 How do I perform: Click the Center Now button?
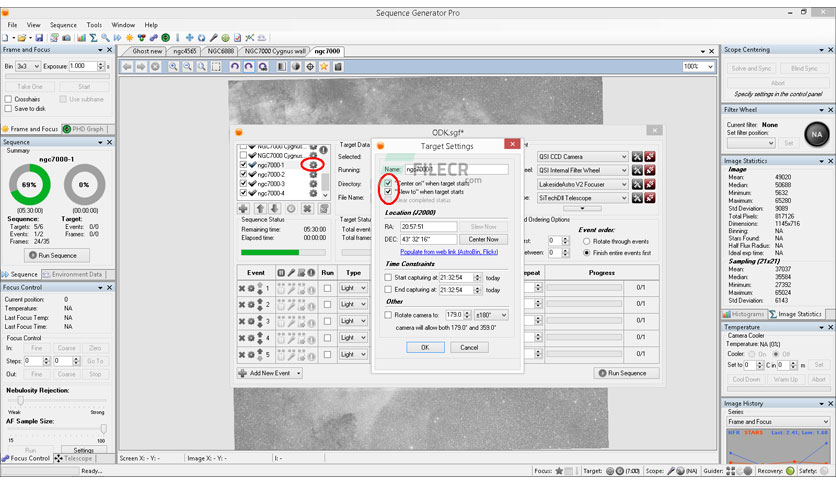click(x=483, y=239)
